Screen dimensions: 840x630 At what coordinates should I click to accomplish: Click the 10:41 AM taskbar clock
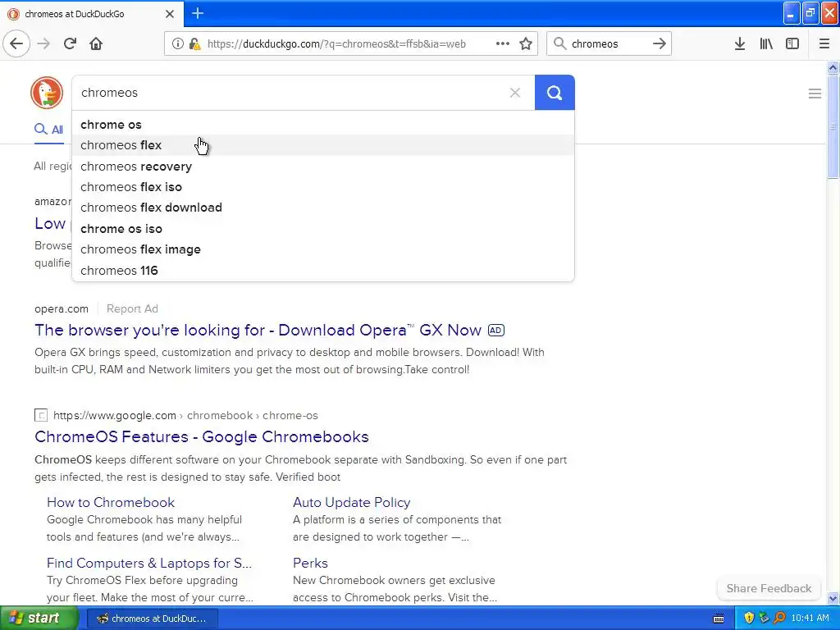point(810,619)
